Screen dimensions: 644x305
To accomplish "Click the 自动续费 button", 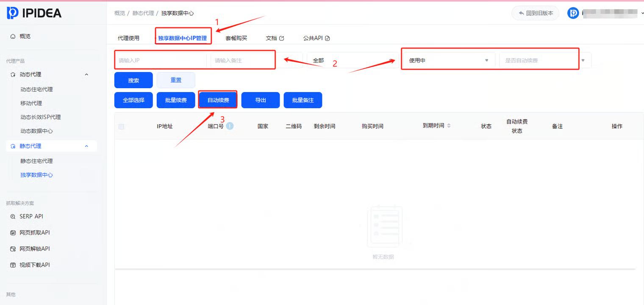I will pyautogui.click(x=218, y=100).
